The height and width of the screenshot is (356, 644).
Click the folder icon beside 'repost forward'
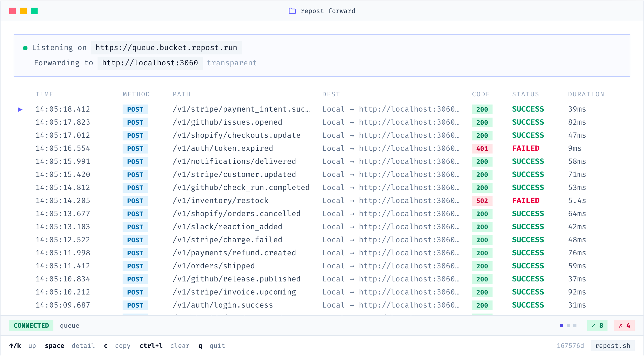click(x=292, y=11)
